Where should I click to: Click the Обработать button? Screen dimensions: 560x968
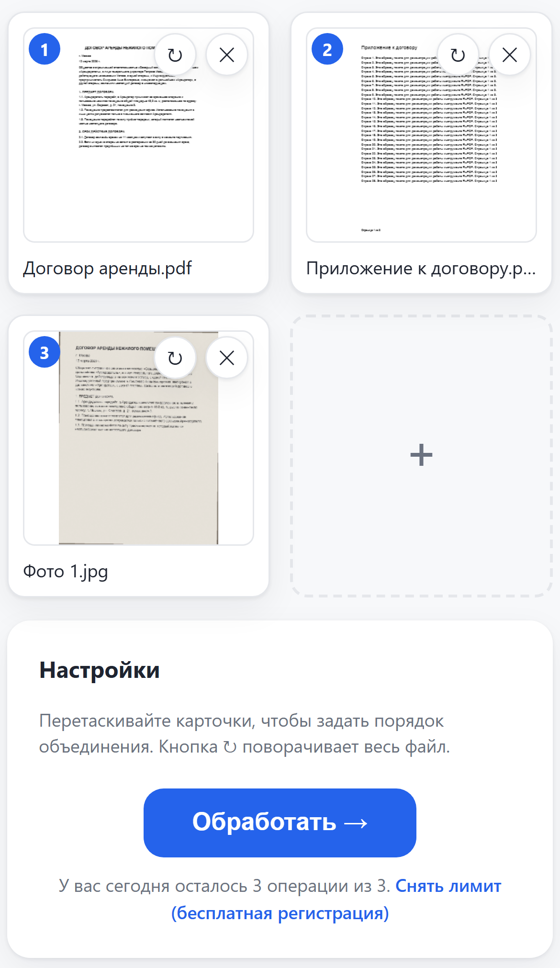pos(280,822)
